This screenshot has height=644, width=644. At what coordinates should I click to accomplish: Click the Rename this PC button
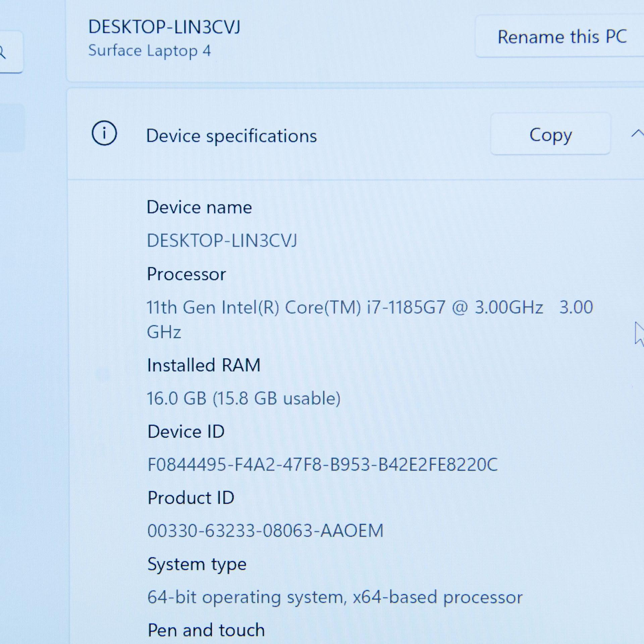559,37
